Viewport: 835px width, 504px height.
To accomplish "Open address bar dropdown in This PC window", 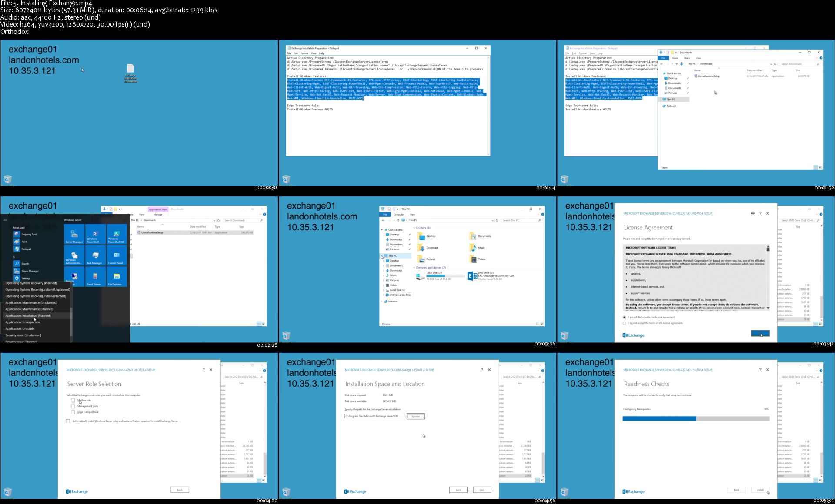I will click(x=493, y=220).
